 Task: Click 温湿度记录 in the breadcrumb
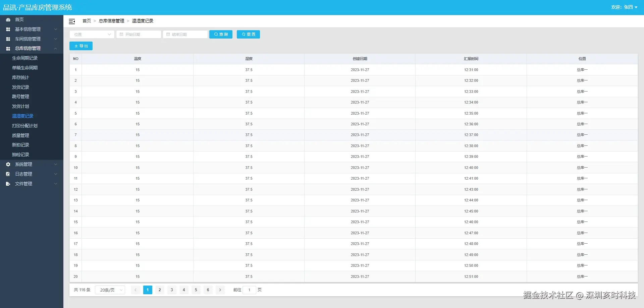click(143, 21)
